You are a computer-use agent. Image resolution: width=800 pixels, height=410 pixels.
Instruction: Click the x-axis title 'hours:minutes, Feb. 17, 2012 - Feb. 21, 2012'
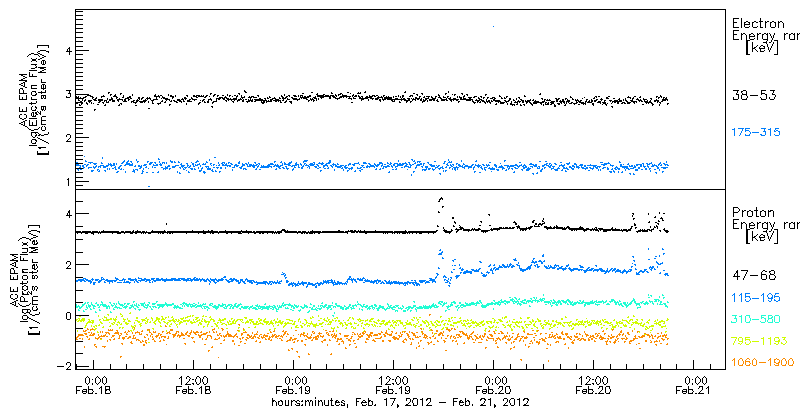399,402
